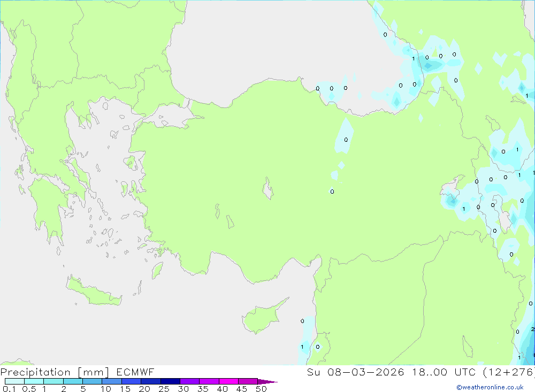Click the legend swatch between 30 and 35

[190, 381]
